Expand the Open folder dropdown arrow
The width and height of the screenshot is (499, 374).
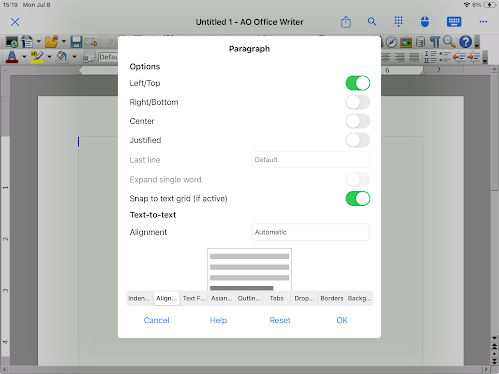(x=64, y=42)
